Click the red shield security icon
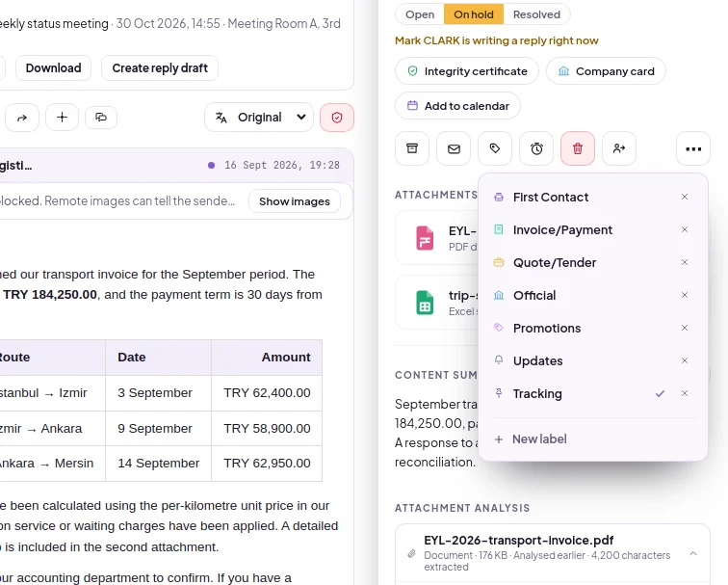 337,118
